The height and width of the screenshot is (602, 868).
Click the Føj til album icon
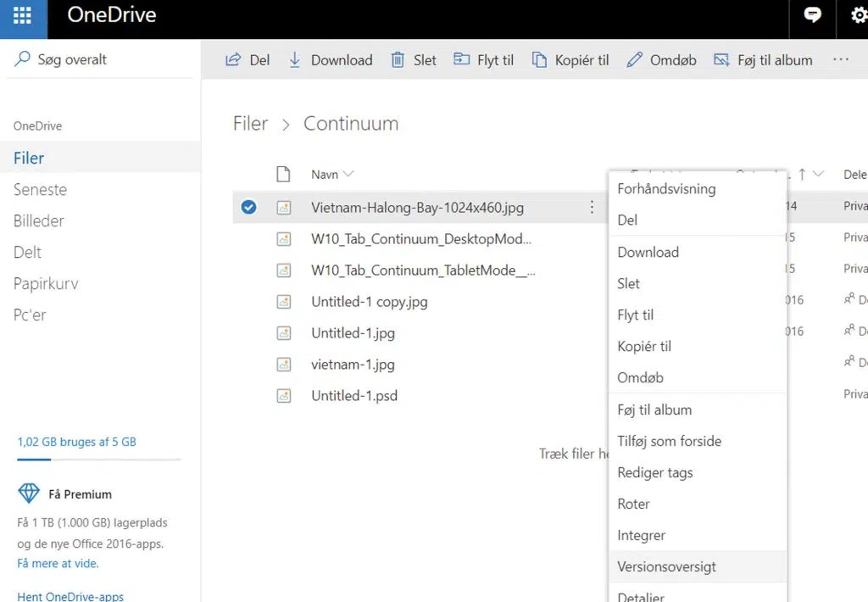(x=721, y=60)
